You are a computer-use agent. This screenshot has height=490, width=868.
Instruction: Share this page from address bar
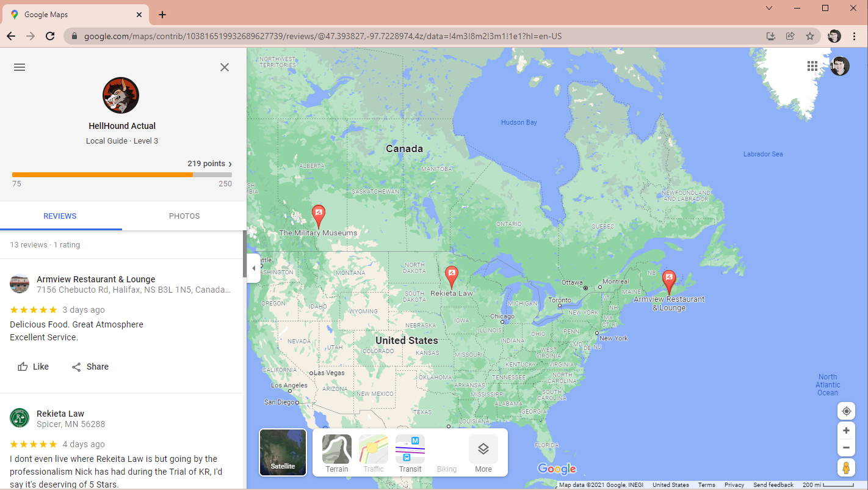click(790, 36)
